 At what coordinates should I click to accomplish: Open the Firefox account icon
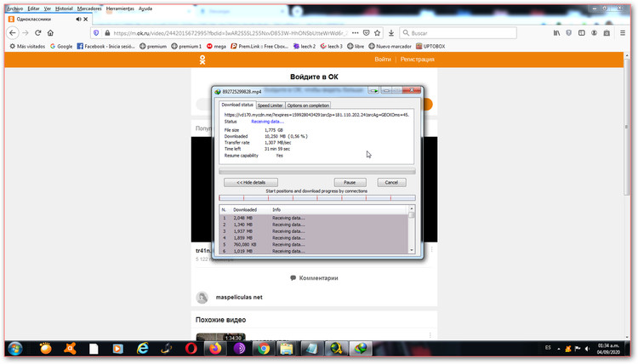[x=594, y=33]
